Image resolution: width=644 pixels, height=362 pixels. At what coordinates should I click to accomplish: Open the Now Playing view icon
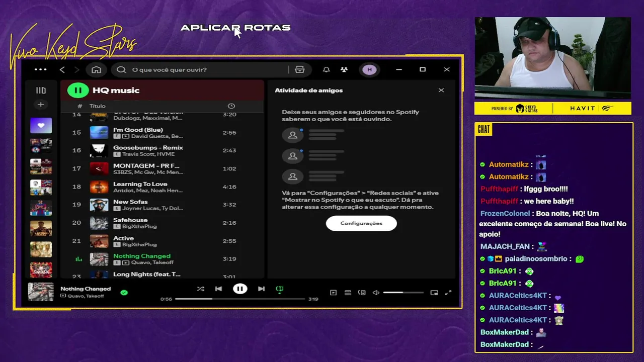pos(333,293)
